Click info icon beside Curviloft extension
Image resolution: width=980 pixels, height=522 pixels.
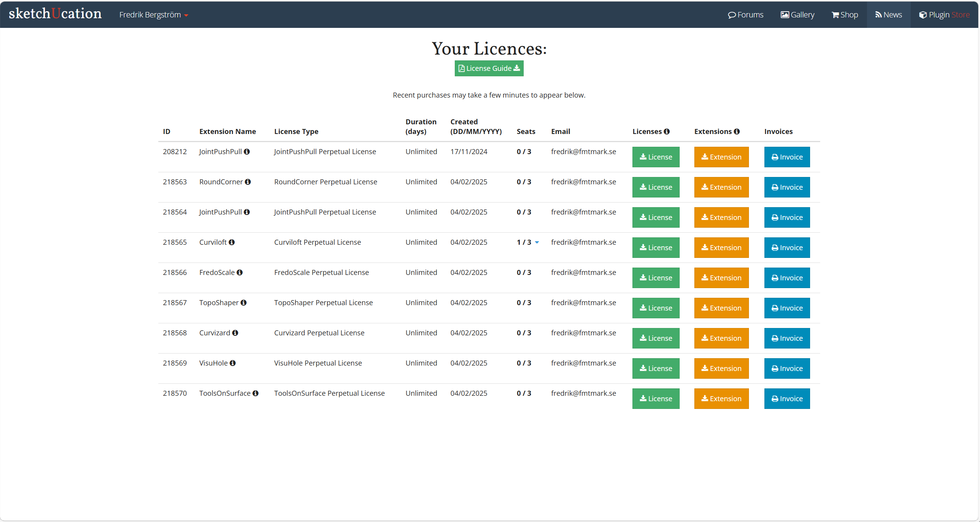click(231, 242)
